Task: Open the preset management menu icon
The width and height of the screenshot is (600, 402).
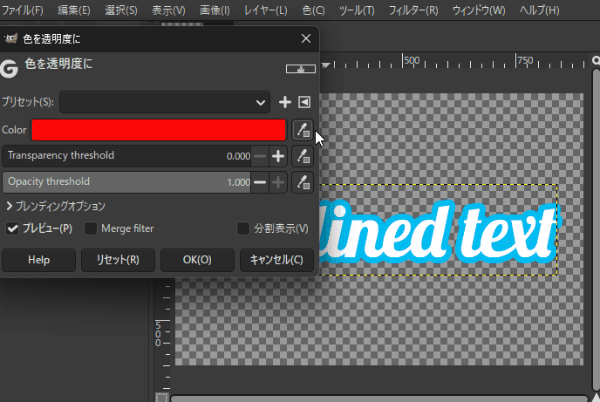Action: (x=304, y=102)
